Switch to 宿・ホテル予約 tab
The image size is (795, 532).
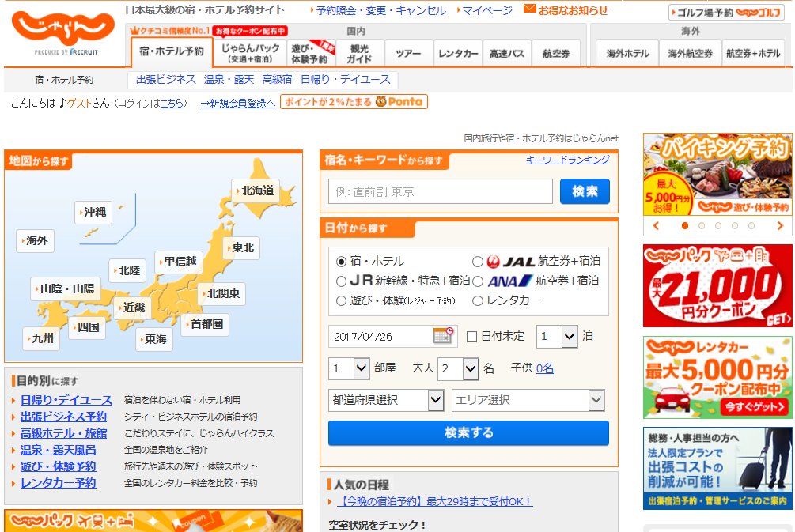pyautogui.click(x=172, y=53)
